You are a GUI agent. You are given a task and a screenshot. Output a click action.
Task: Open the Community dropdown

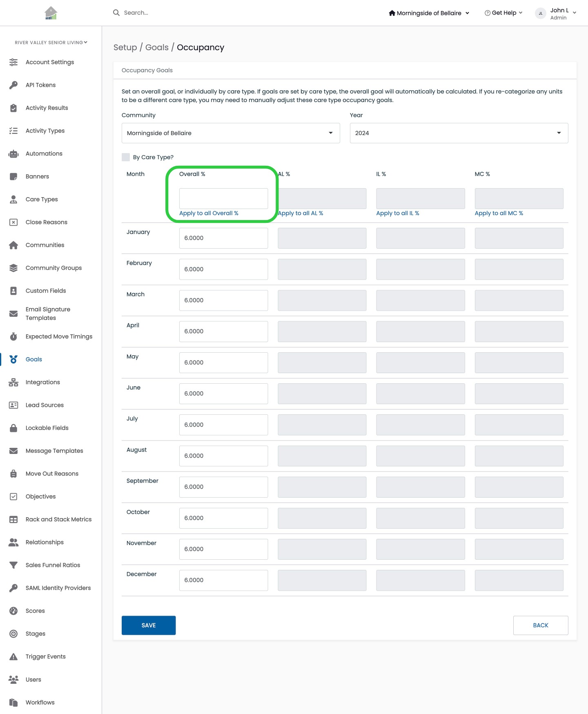(x=231, y=133)
